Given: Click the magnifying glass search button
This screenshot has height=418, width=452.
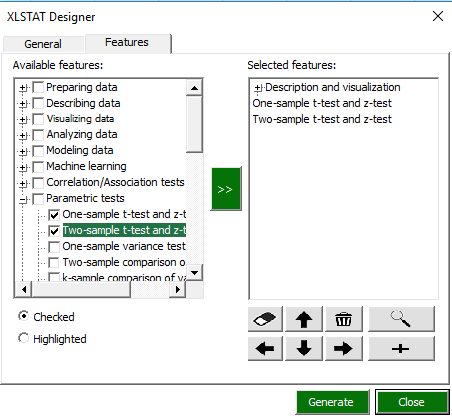Looking at the screenshot, I should [x=401, y=319].
